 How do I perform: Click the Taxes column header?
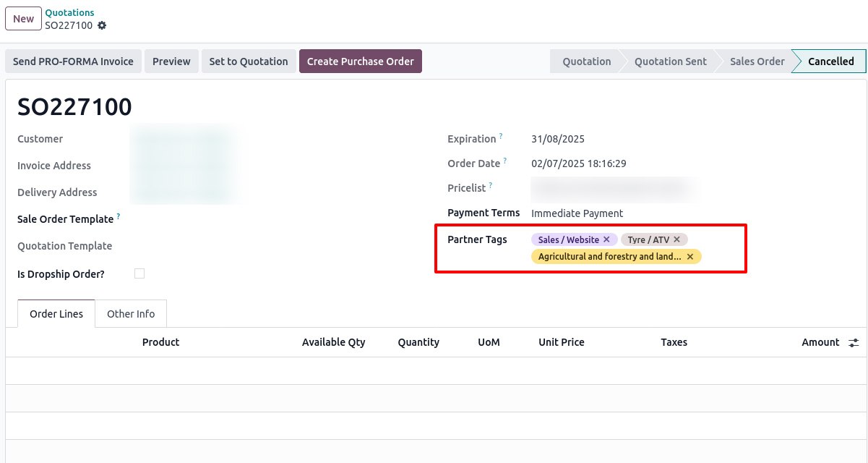tap(674, 342)
